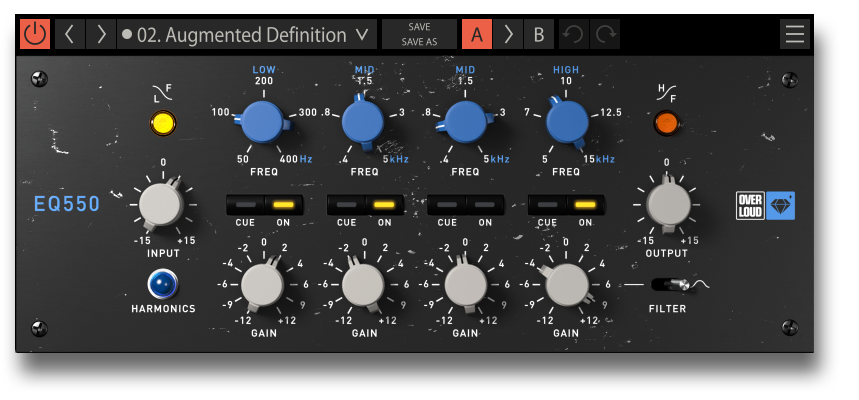Click the EQ550 title text
The width and height of the screenshot is (859, 400).
[67, 204]
